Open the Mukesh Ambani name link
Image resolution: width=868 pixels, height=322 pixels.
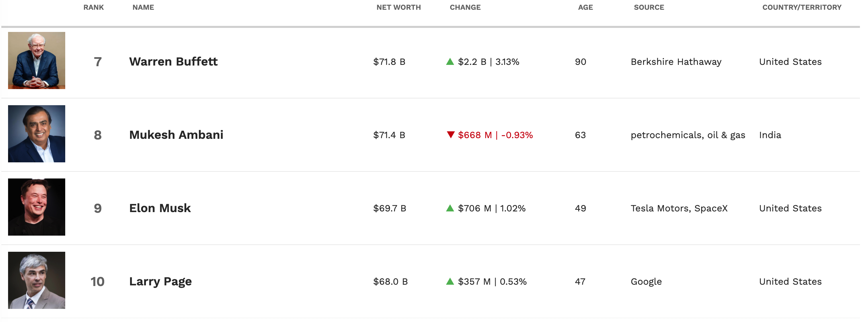[176, 135]
